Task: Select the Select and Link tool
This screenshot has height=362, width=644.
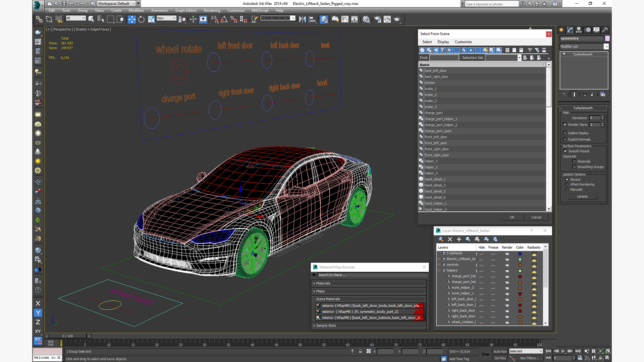Action: point(39,19)
